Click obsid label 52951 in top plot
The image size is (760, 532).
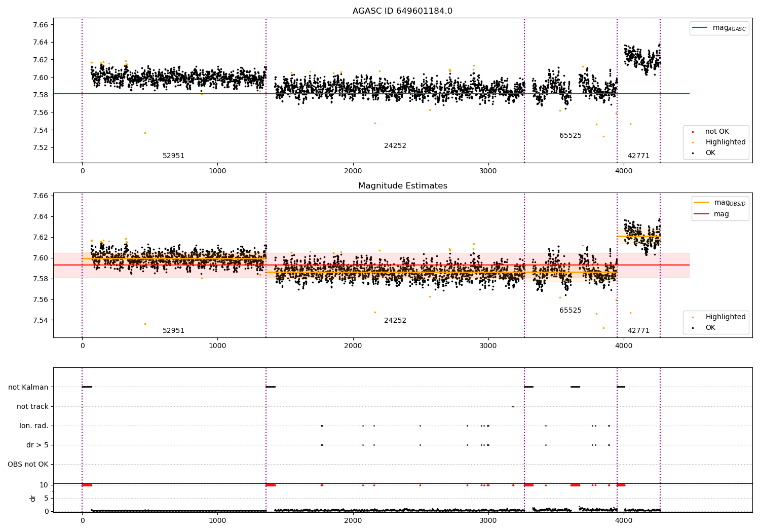click(173, 156)
